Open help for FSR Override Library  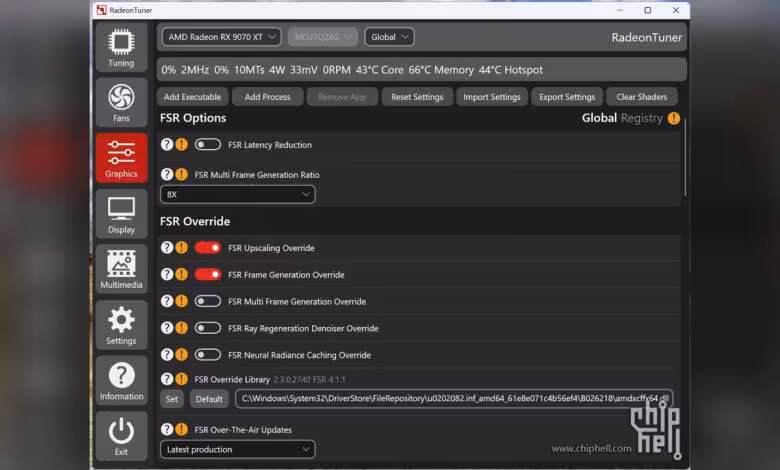167,379
